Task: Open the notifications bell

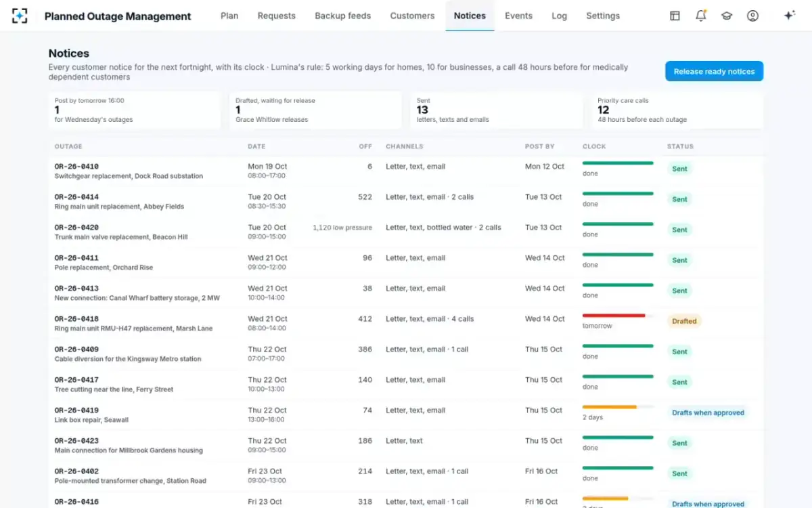Action: pos(701,16)
